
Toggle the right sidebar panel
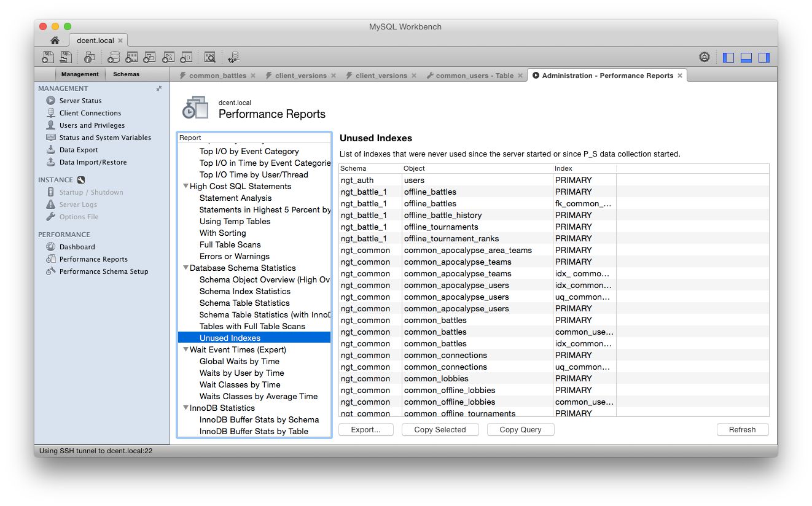[x=764, y=57]
